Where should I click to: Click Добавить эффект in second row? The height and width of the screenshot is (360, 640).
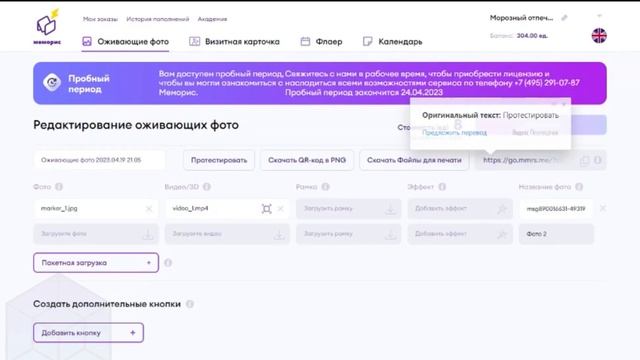(x=460, y=234)
